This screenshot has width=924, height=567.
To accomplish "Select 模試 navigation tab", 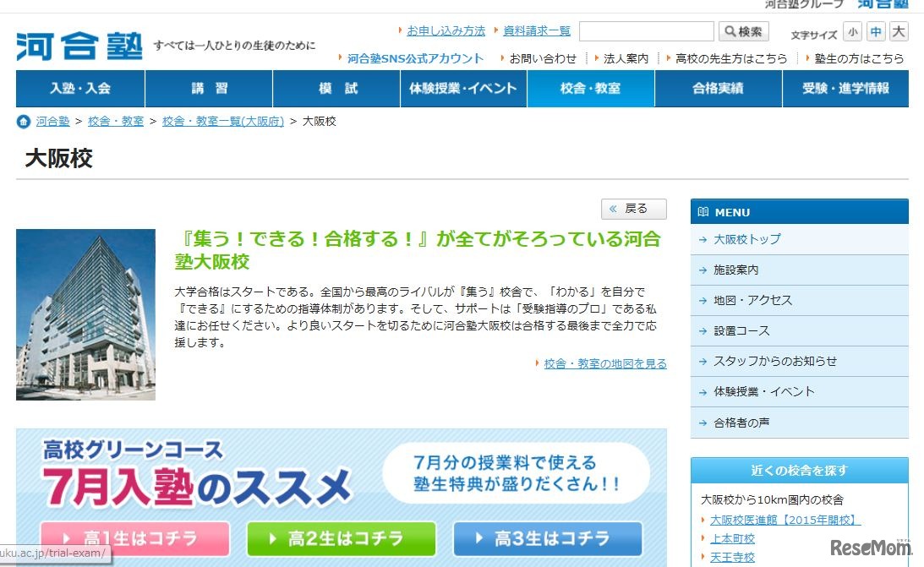I will [x=336, y=89].
